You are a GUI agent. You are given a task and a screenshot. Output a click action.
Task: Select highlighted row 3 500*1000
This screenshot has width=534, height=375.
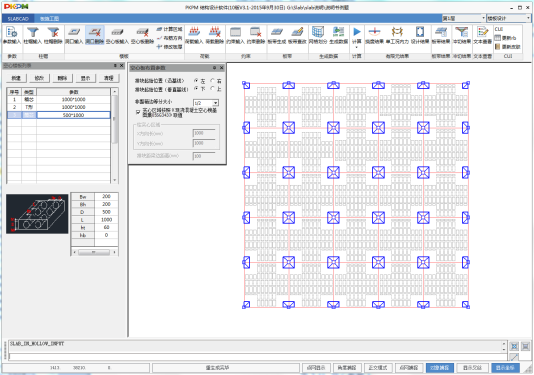click(x=59, y=115)
